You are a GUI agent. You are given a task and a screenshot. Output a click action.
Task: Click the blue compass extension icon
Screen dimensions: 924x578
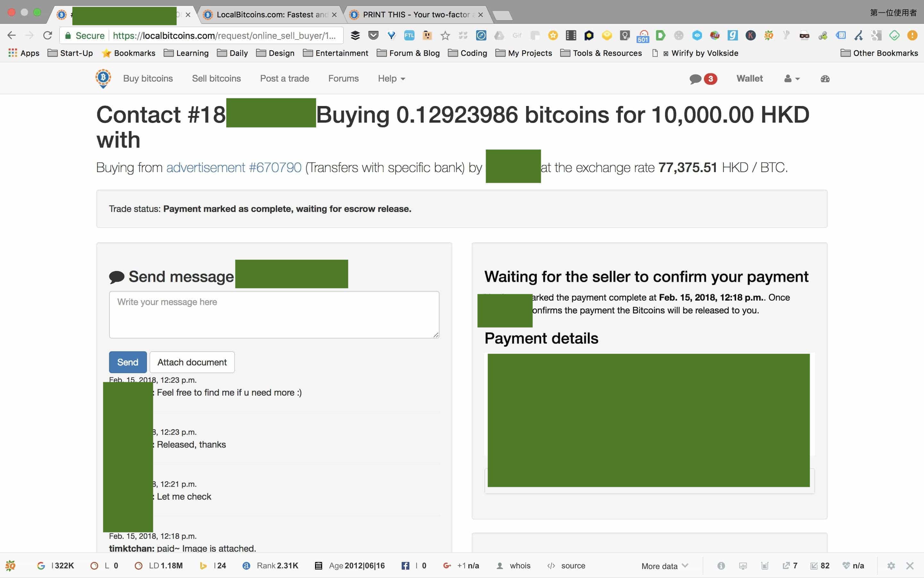click(x=481, y=36)
